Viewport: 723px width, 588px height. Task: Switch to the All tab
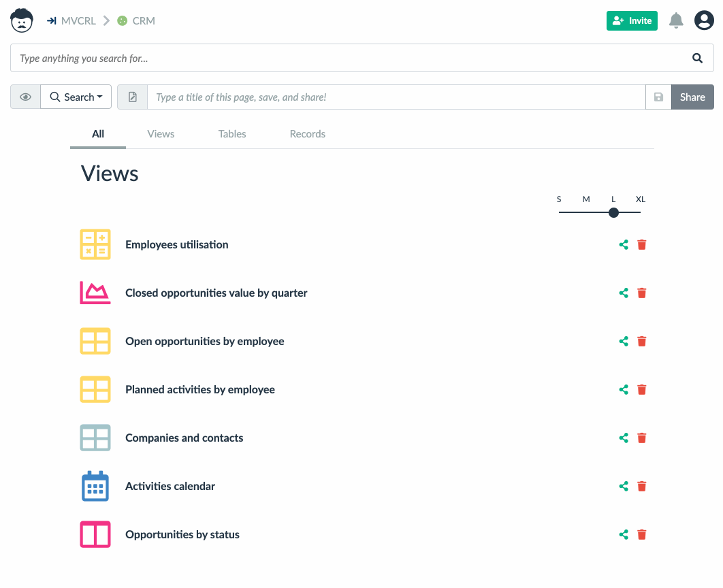coord(98,134)
